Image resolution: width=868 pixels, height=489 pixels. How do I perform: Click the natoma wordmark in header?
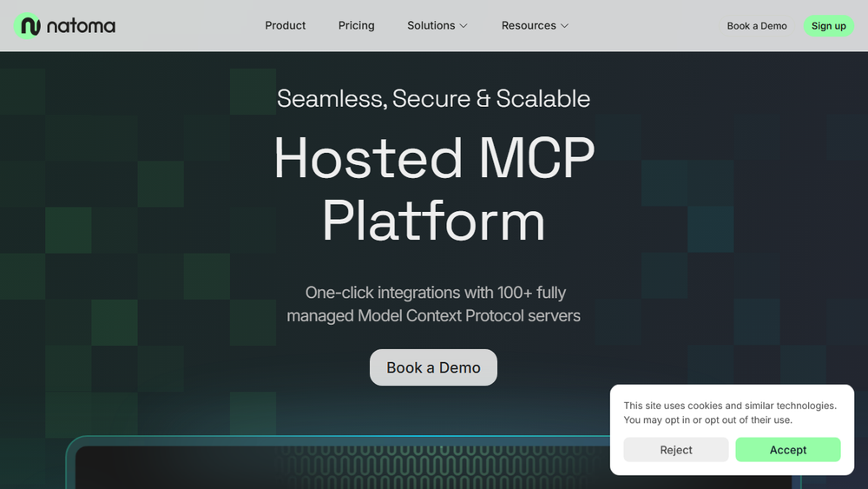point(81,26)
